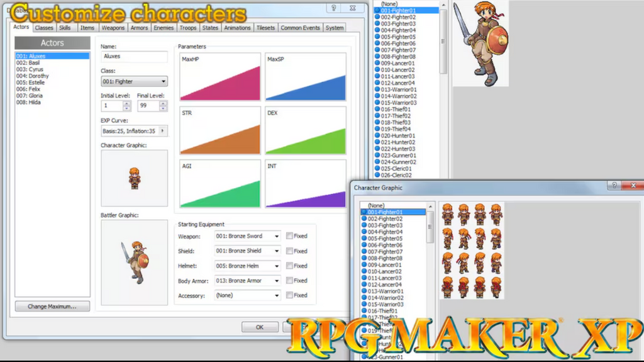Open the AGI parameter curve
Image resolution: width=644 pixels, height=362 pixels.
click(x=220, y=184)
